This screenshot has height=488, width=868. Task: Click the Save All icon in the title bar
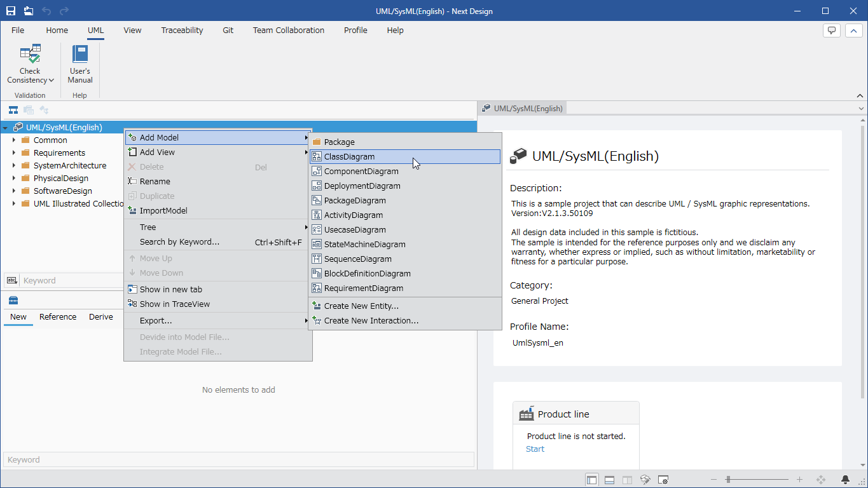(x=29, y=11)
